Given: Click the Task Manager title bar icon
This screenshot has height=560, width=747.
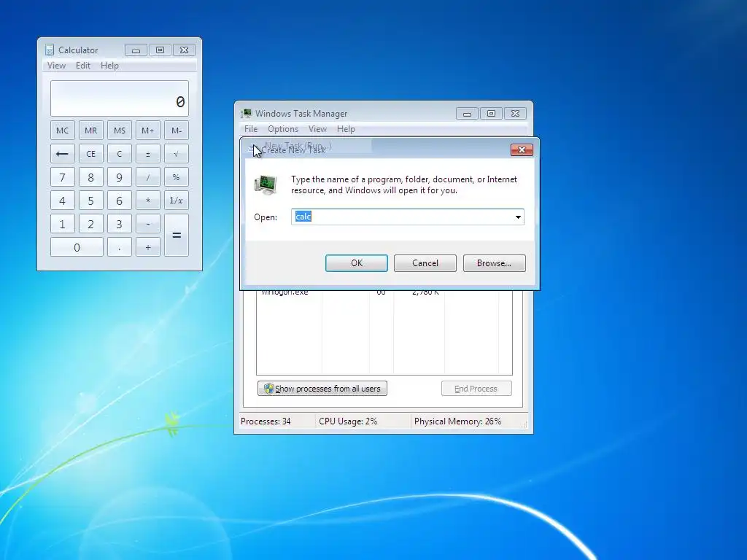Looking at the screenshot, I should point(247,113).
